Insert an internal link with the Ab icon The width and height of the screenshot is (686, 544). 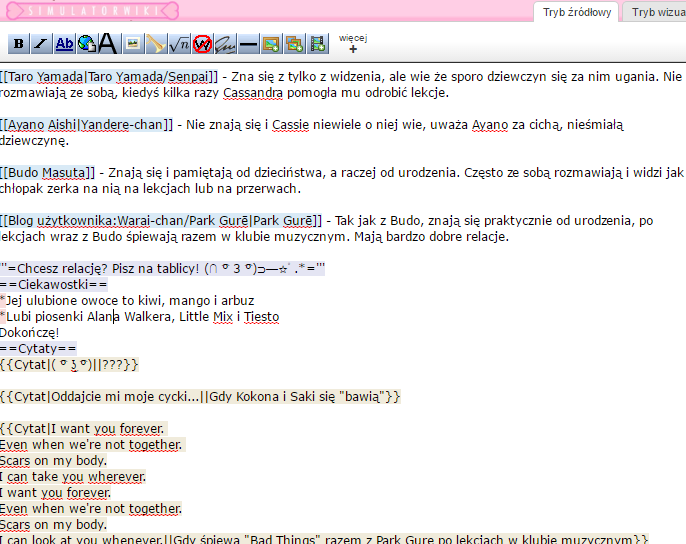tap(64, 44)
